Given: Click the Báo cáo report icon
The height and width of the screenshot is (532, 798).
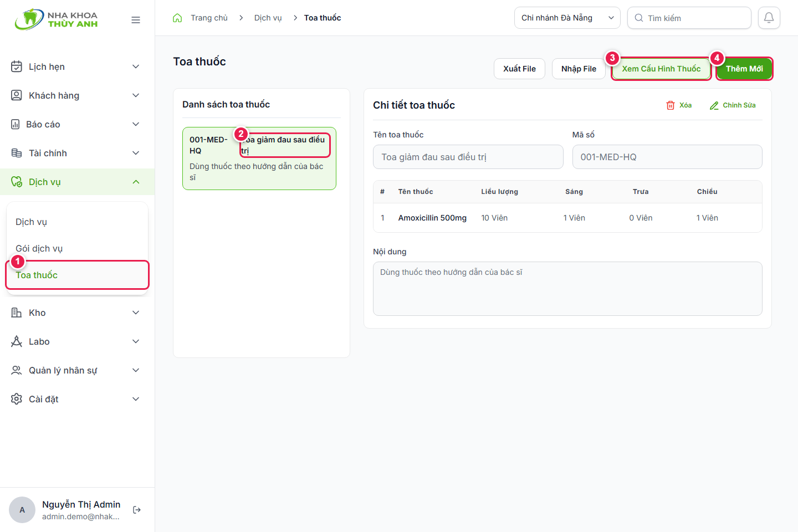Looking at the screenshot, I should 16,124.
